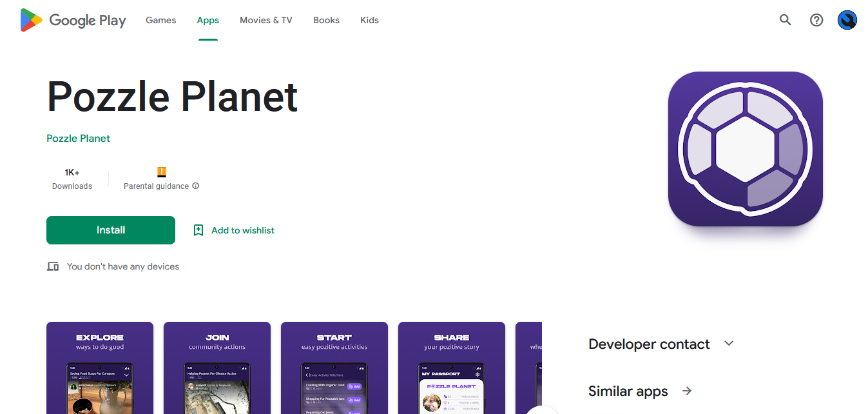Open the Help center question mark icon

(816, 20)
